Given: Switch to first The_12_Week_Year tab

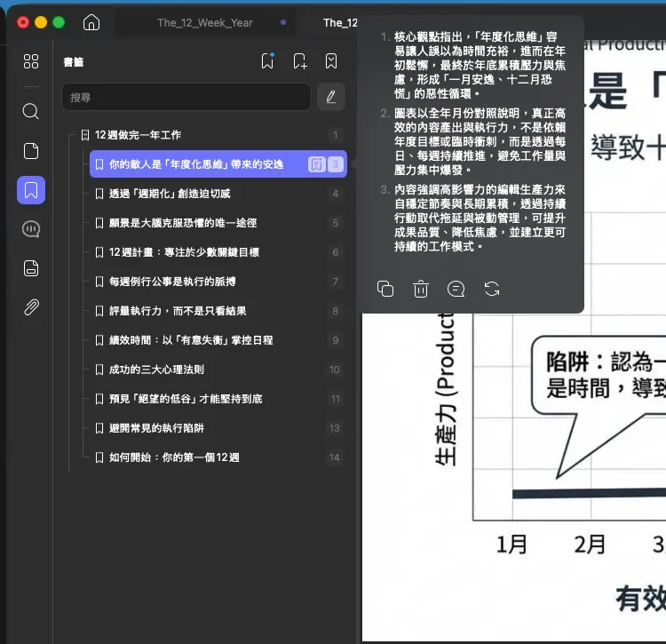Looking at the screenshot, I should point(205,23).
